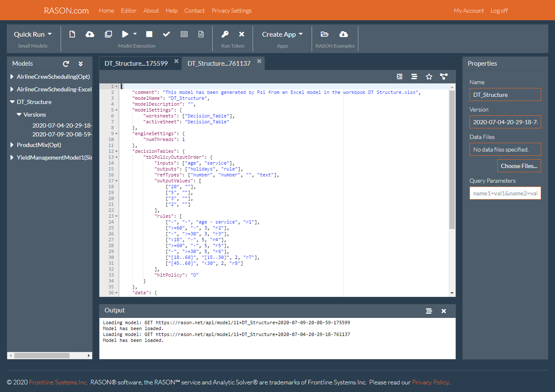Expand the ProductMix(Opt) model tree
This screenshot has width=555, height=392.
12,145
